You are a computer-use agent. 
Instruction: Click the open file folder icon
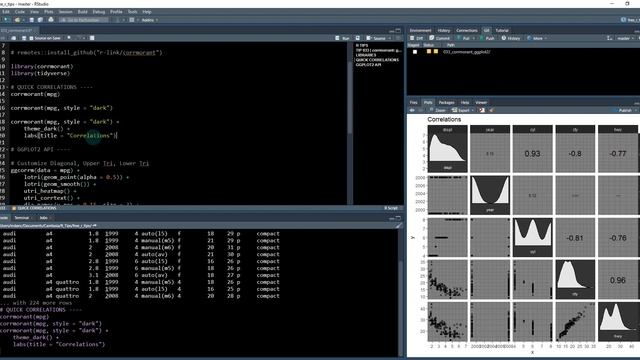17,20
